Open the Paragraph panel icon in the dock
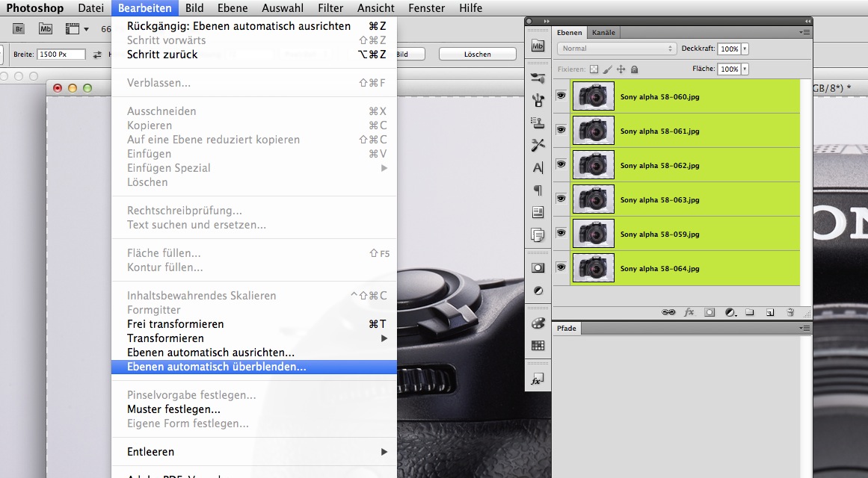Viewport: 868px width, 478px height. click(538, 190)
